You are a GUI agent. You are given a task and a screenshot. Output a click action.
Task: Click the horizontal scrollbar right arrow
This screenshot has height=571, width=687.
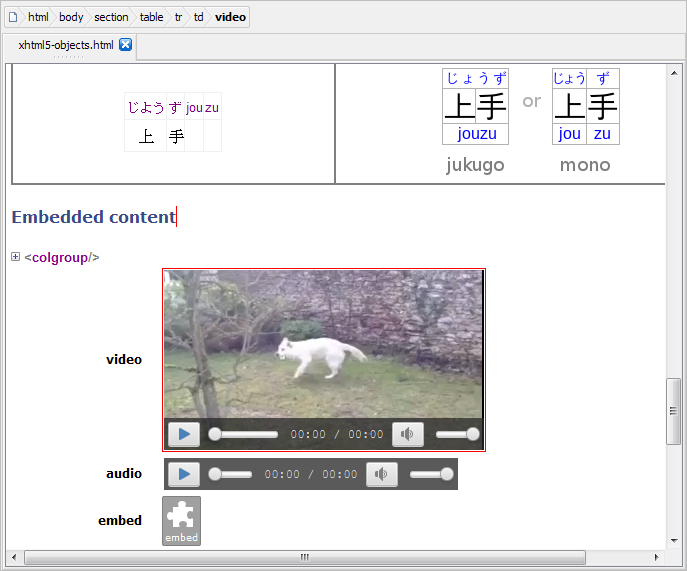[x=656, y=557]
